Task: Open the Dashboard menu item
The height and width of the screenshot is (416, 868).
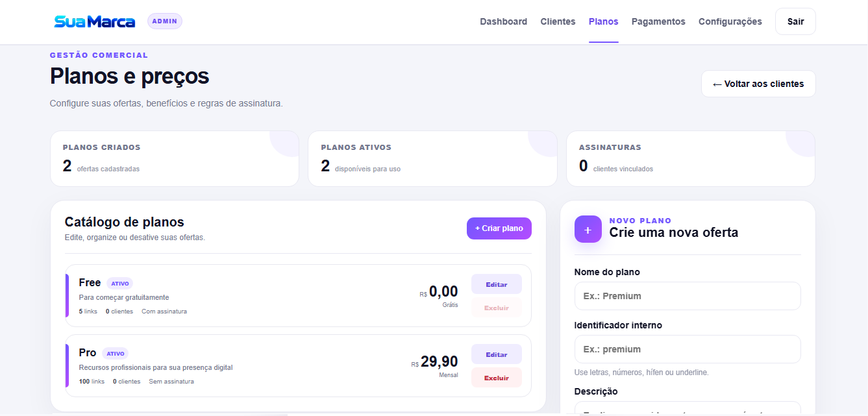Action: click(504, 21)
